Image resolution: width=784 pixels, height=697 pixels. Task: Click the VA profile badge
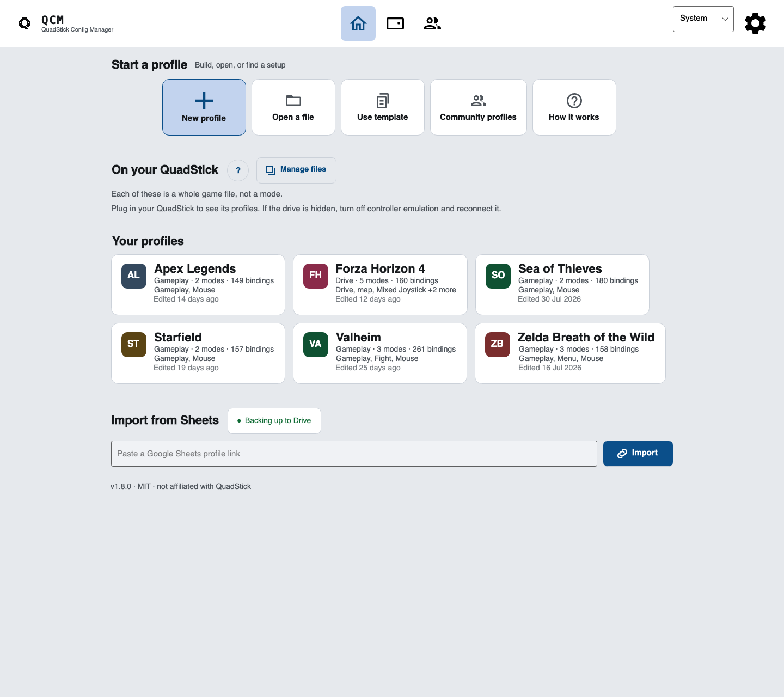pos(316,344)
